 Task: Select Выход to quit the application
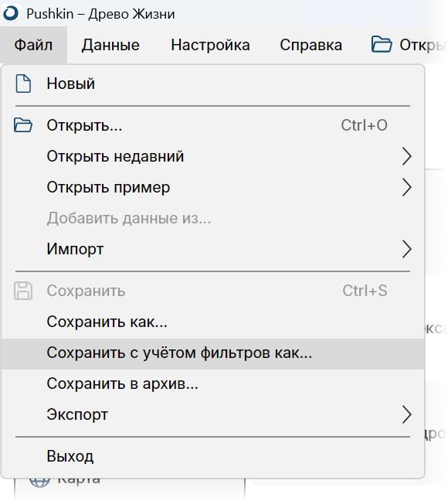point(213,456)
